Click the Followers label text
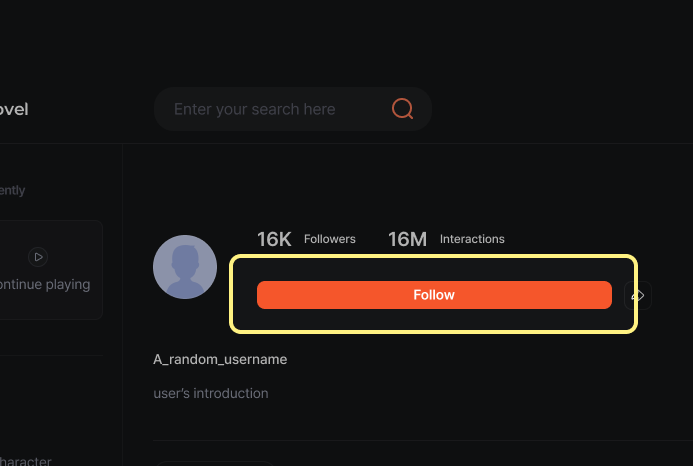The image size is (693, 466). 330,239
